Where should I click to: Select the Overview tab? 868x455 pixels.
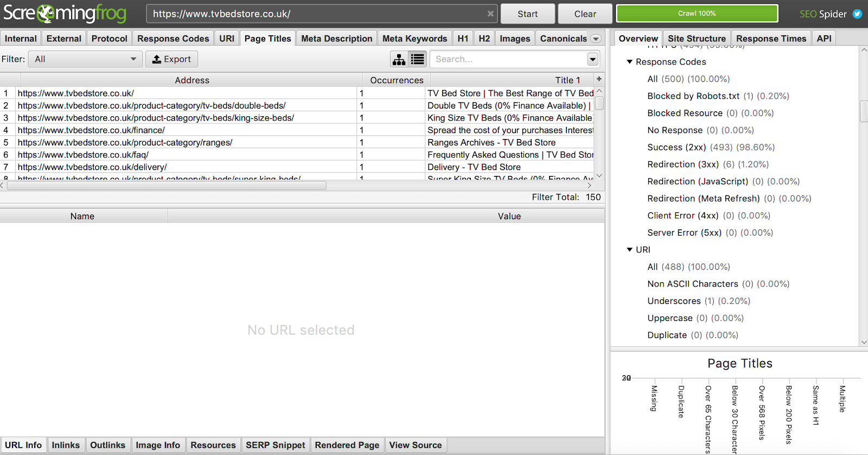tap(638, 39)
